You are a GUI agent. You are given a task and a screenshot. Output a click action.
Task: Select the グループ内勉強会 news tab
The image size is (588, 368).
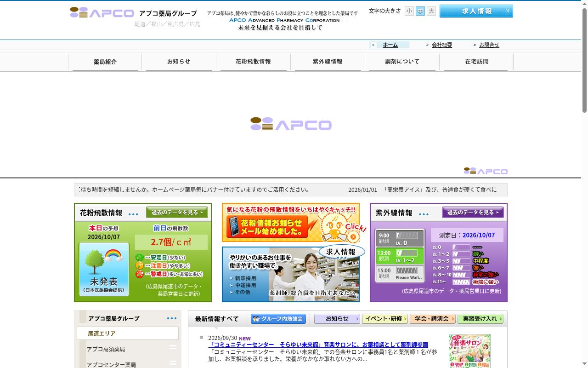point(278,319)
